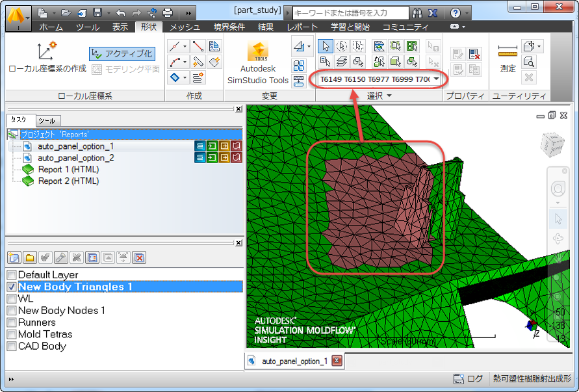Click the steering wheel navigation icon
The image size is (579, 392).
tap(558, 189)
